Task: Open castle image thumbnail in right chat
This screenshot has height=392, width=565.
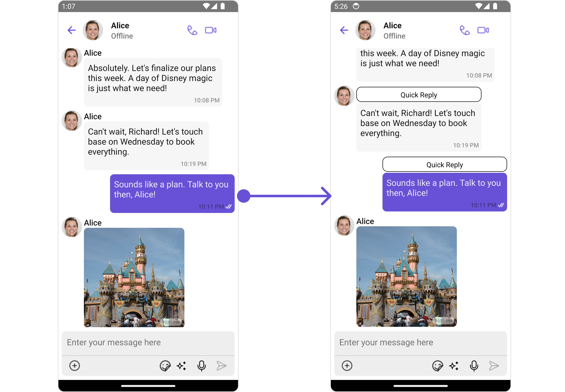Action: [406, 276]
